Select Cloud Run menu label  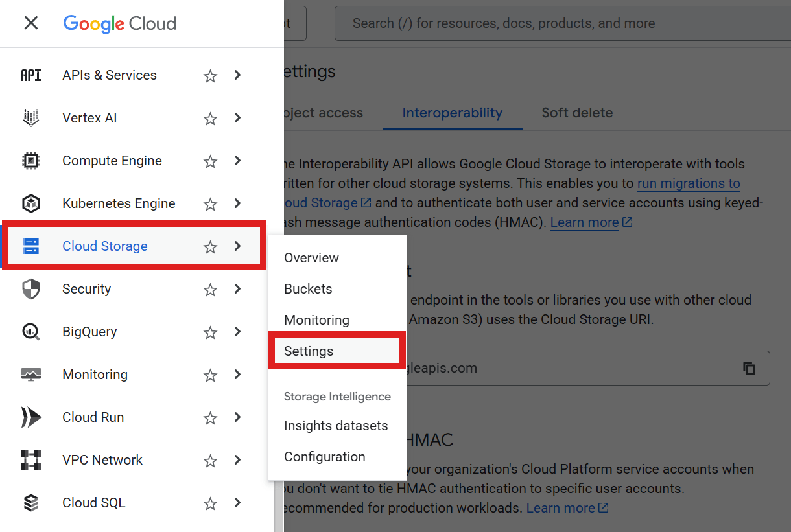(x=93, y=417)
